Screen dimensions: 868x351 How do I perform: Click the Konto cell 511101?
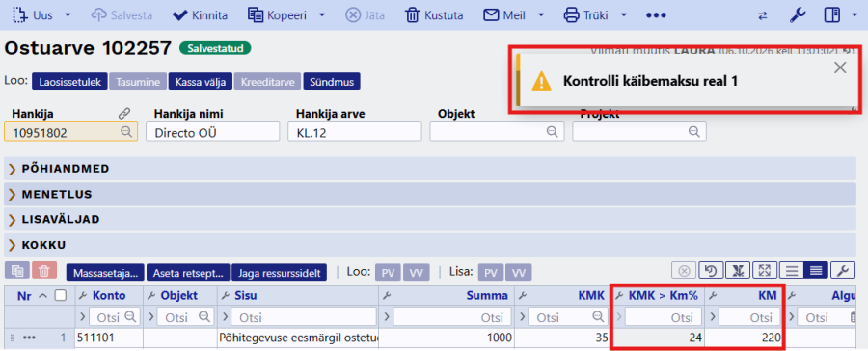point(109,337)
